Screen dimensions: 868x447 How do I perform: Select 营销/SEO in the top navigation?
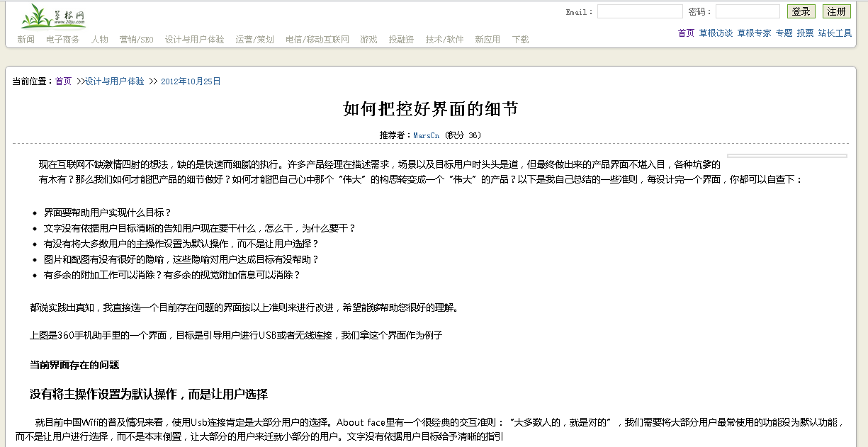click(x=136, y=39)
